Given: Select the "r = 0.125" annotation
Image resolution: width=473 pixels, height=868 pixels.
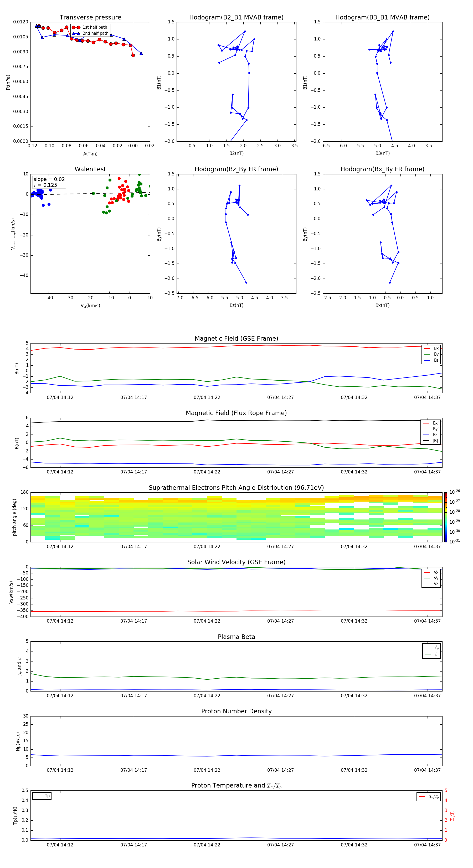Looking at the screenshot, I should [45, 185].
